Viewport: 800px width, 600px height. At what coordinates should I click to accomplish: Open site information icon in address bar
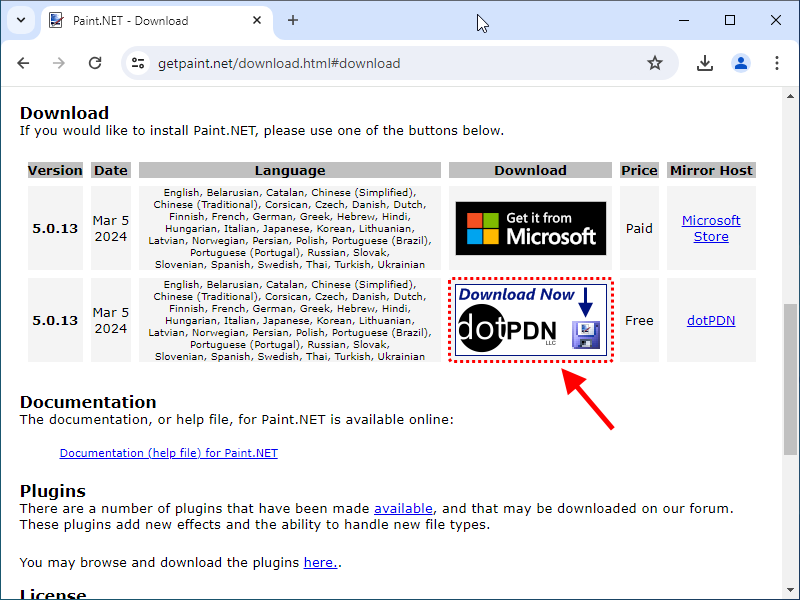138,63
